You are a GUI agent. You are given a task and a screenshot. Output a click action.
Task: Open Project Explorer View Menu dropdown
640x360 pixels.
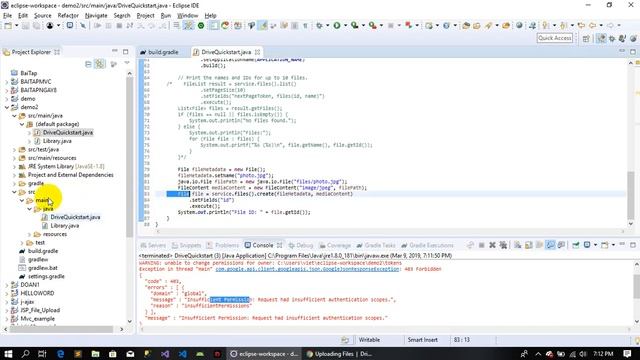click(x=127, y=64)
